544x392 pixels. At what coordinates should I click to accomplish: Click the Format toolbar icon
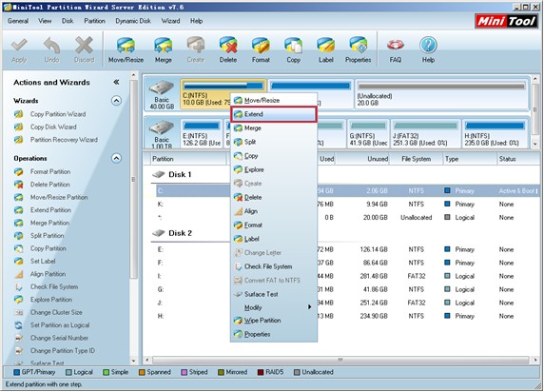(261, 49)
